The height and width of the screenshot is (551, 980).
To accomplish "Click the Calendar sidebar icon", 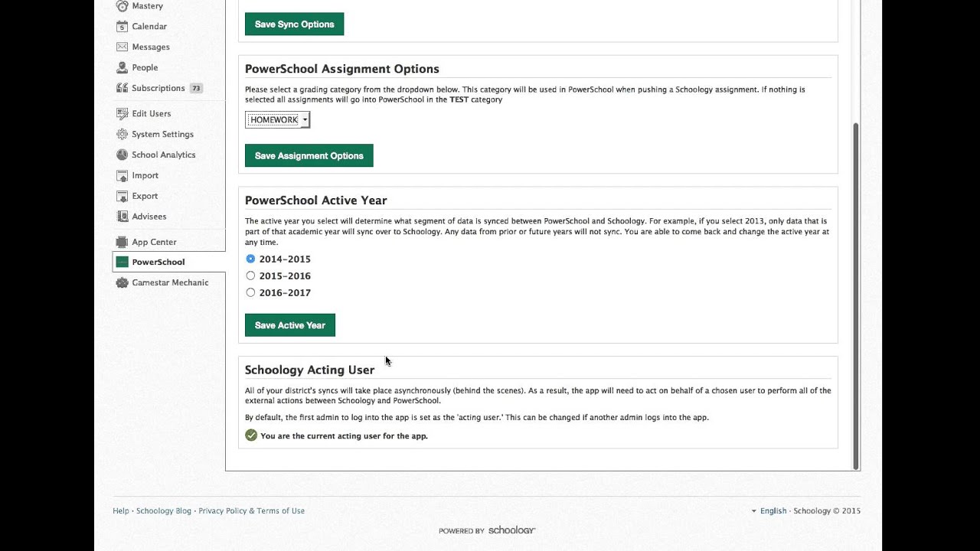I will click(x=122, y=26).
